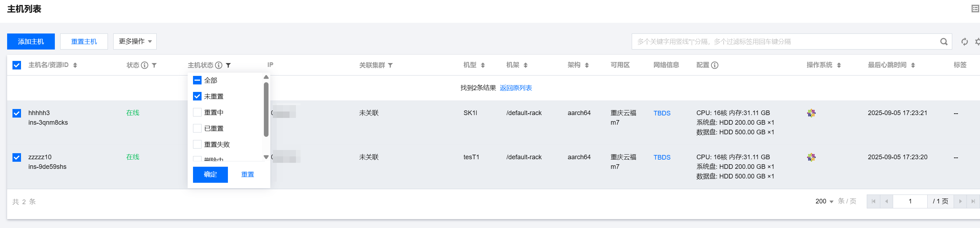
Task: Click the 确定 button in filter popup
Action: tap(210, 174)
